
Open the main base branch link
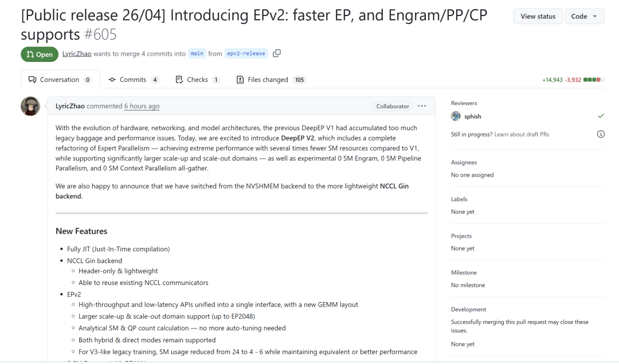[x=197, y=53]
